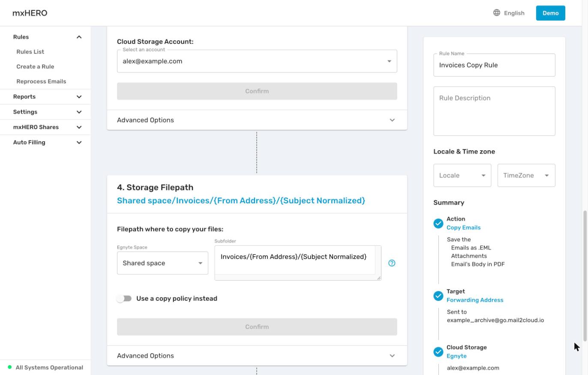Open the Cloud Storage Account dropdown
Image resolution: width=588 pixels, height=375 pixels.
(x=257, y=61)
